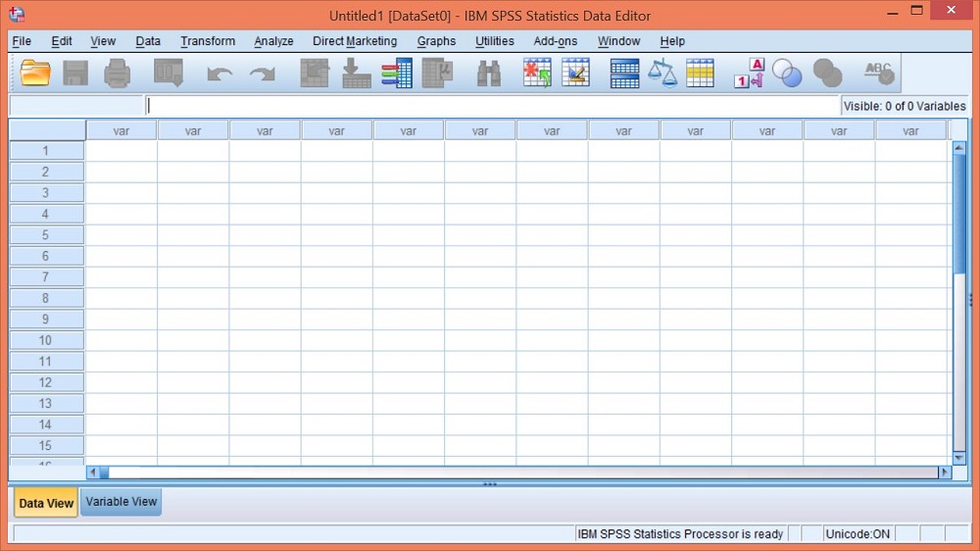
Task: Click the Undo arrow icon
Action: pos(220,74)
